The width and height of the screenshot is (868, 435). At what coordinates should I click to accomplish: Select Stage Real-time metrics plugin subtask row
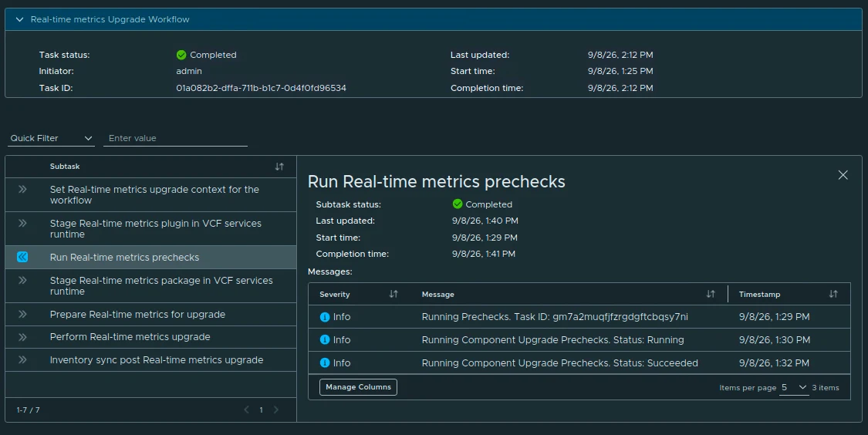150,228
